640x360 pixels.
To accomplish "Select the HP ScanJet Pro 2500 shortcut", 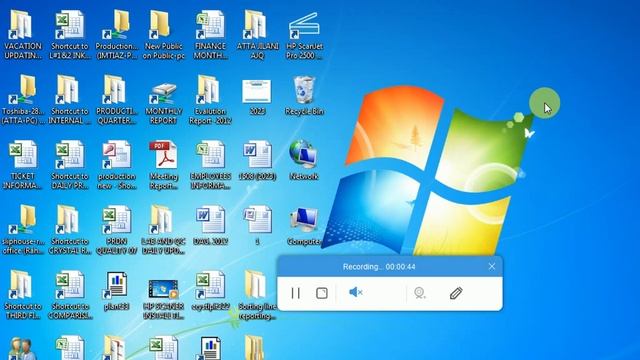I will (x=304, y=36).
